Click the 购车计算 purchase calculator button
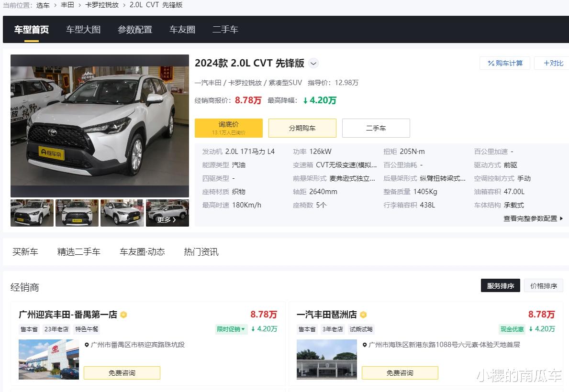Viewport: 569px width, 392px height. tap(505, 63)
